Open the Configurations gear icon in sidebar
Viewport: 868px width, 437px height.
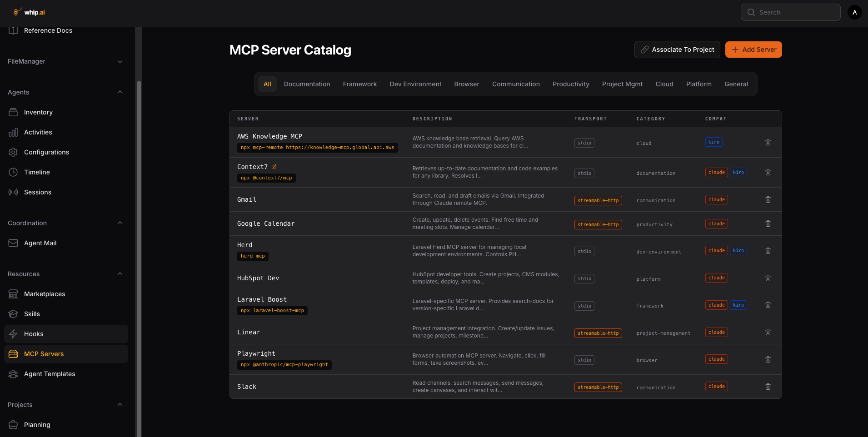(x=14, y=152)
